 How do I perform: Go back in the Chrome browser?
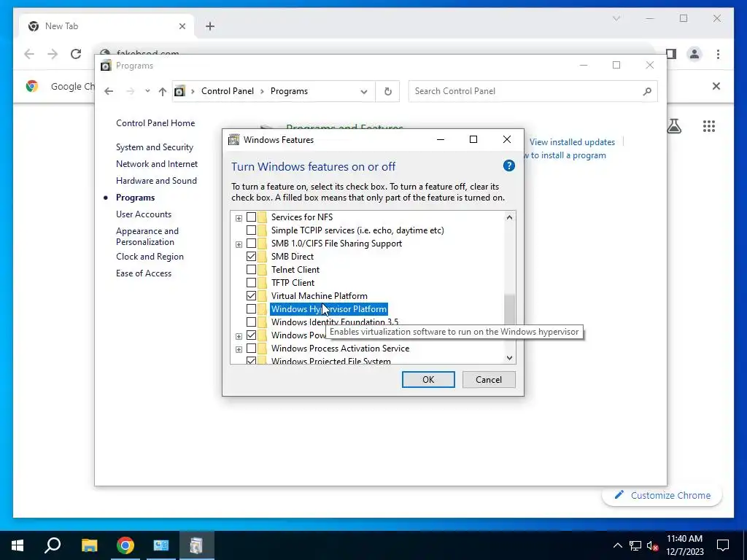(29, 54)
